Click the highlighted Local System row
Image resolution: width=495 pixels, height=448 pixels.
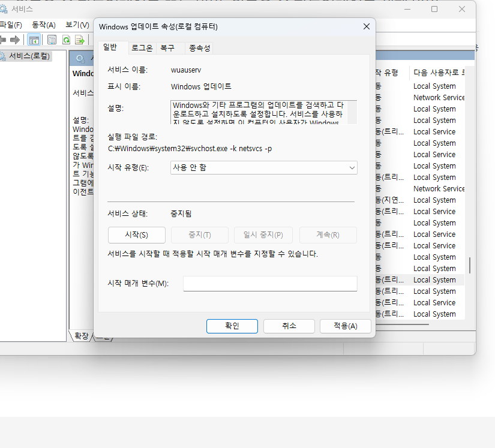(x=435, y=280)
